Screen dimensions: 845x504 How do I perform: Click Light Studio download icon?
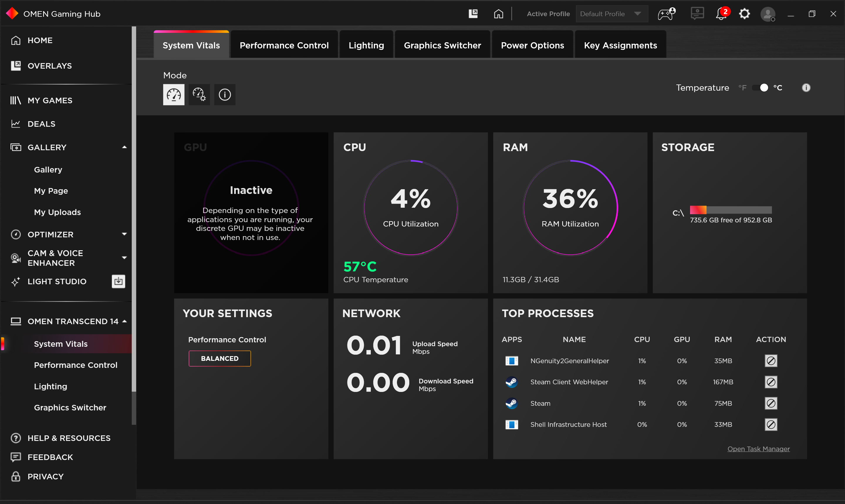[118, 281]
